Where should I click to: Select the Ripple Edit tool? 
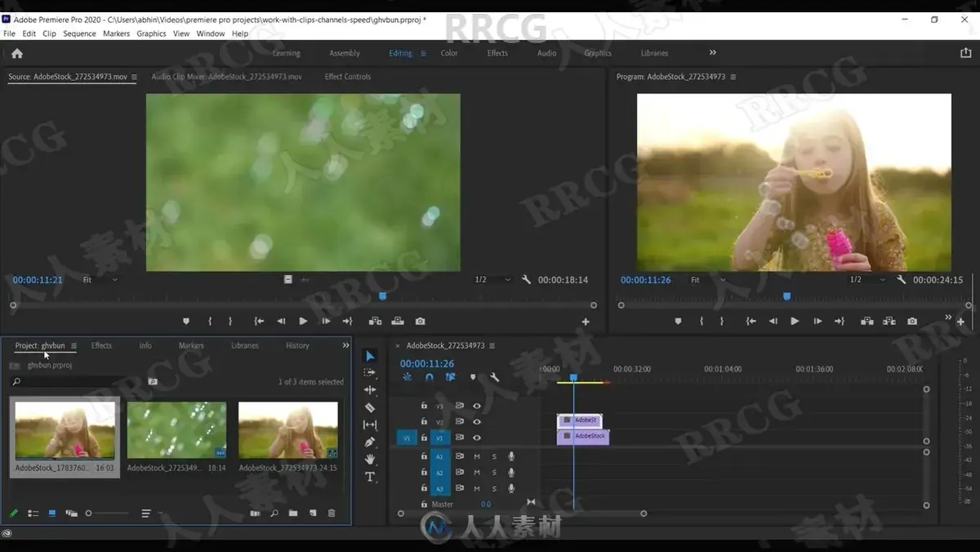tap(370, 390)
